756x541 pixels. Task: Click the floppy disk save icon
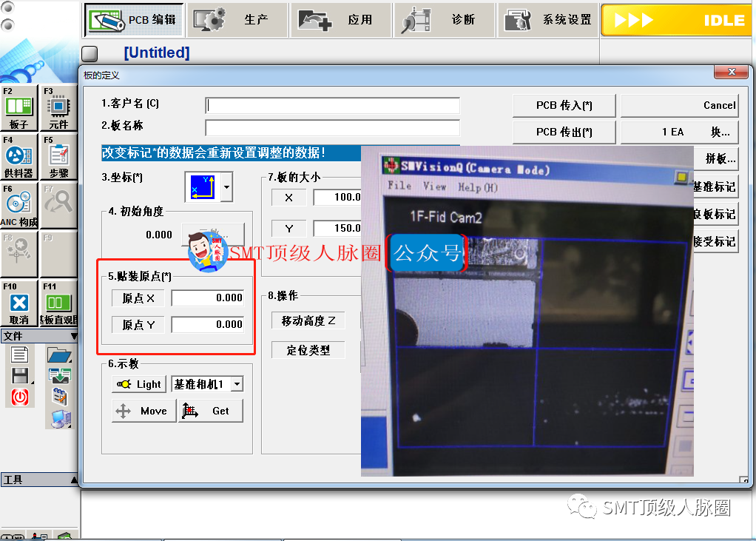(19, 375)
